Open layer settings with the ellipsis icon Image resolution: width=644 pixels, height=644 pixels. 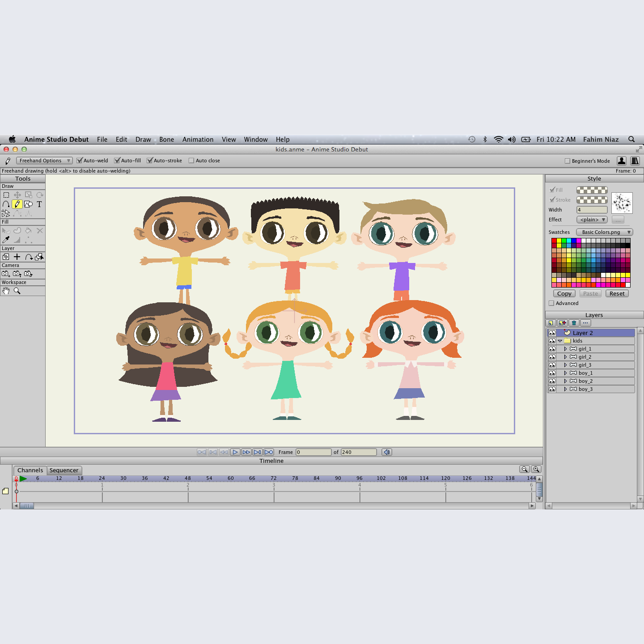(585, 323)
